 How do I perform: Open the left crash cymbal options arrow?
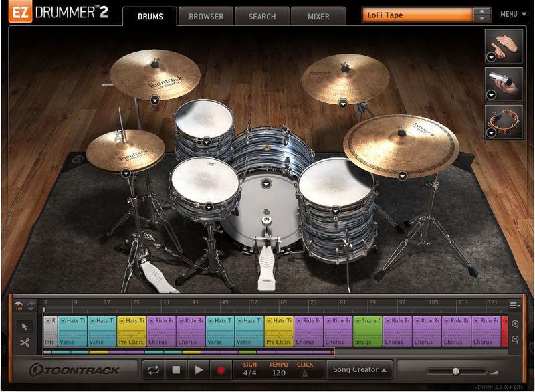tap(155, 100)
